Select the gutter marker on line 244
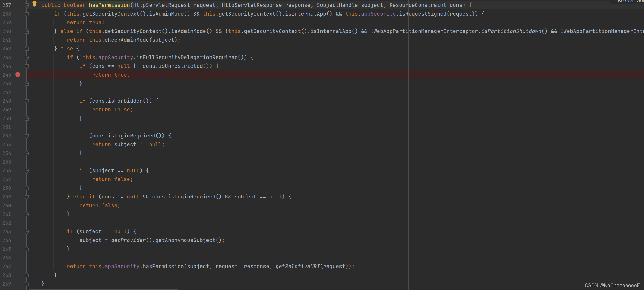This screenshot has height=290, width=644. 27,66
